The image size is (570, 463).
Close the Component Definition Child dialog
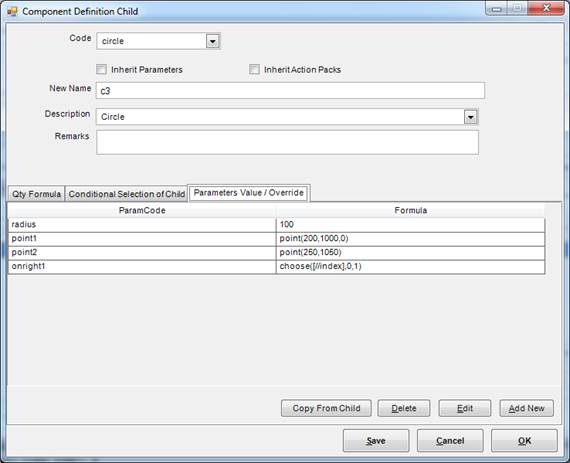click(x=546, y=8)
